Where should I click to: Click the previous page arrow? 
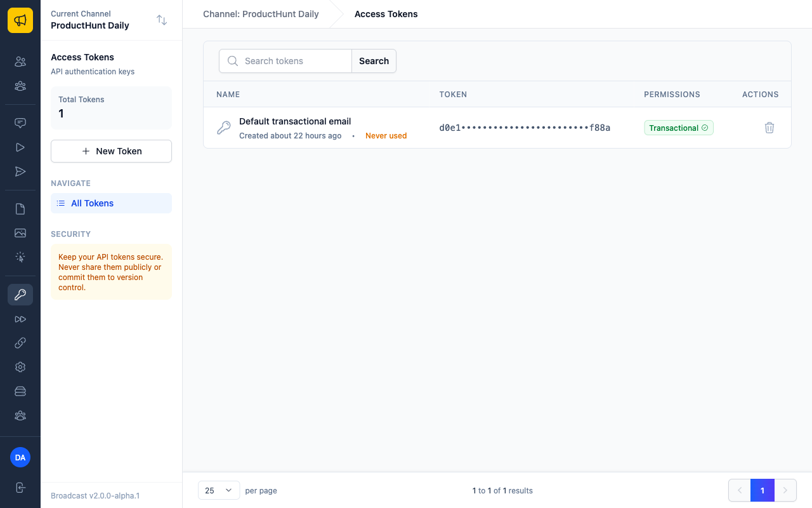[x=740, y=490]
